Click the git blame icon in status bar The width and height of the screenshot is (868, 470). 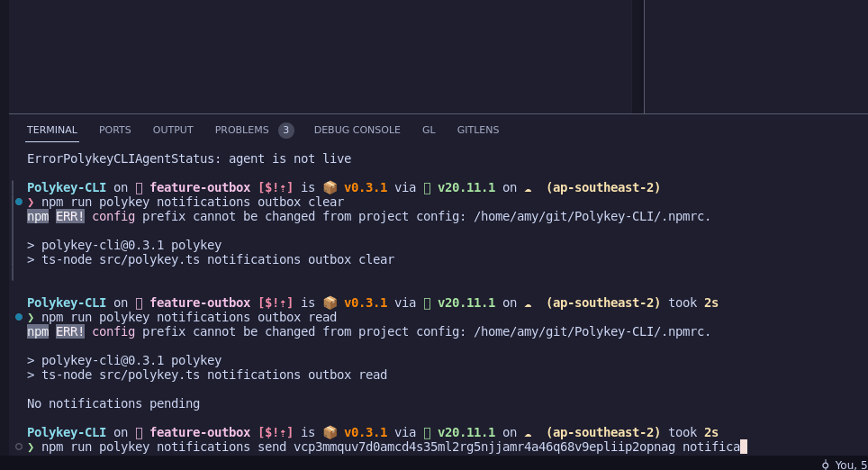tap(826, 465)
